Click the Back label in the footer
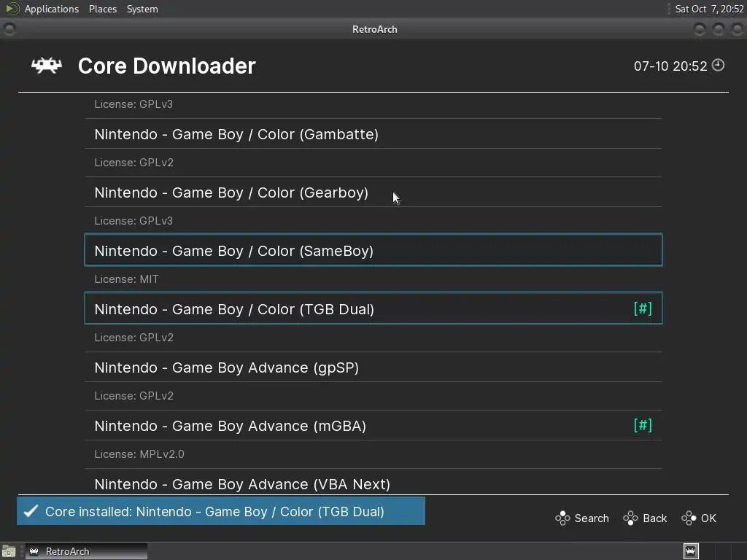This screenshot has height=560, width=747. point(655,518)
